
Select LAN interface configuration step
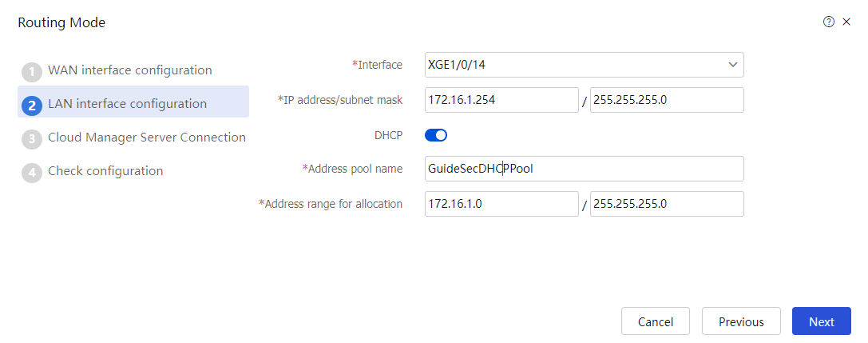tap(127, 104)
